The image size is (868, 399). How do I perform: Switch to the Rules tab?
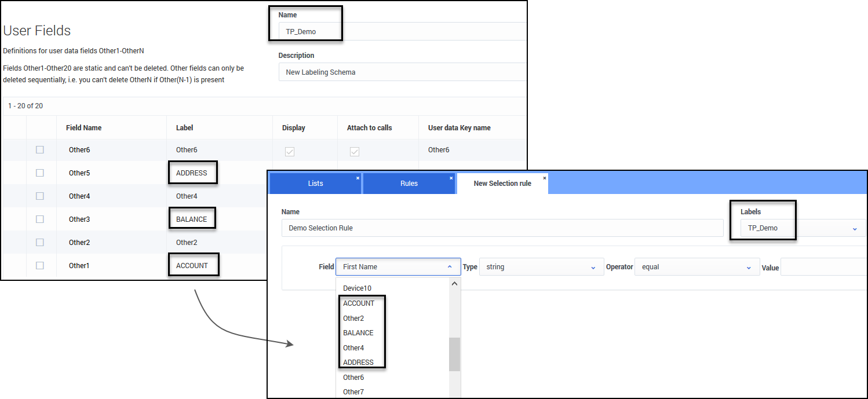tap(409, 184)
